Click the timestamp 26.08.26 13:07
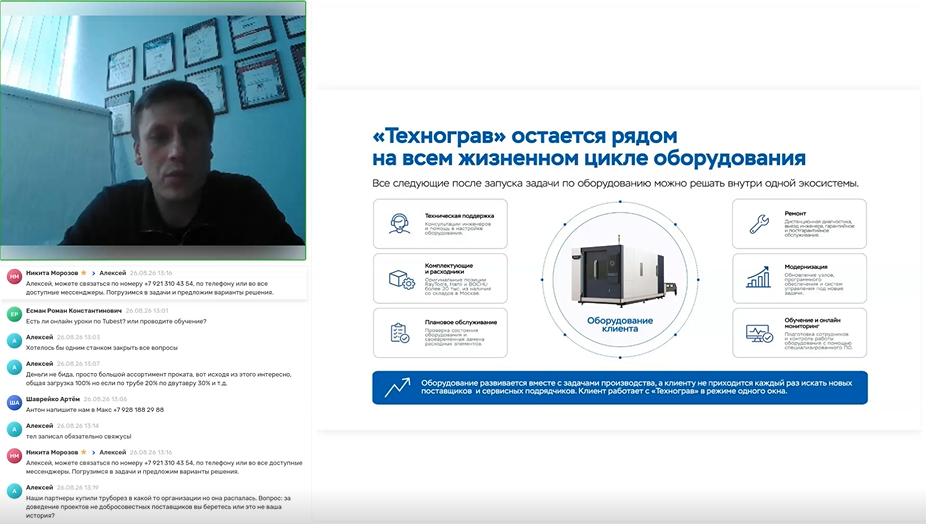 point(79,363)
